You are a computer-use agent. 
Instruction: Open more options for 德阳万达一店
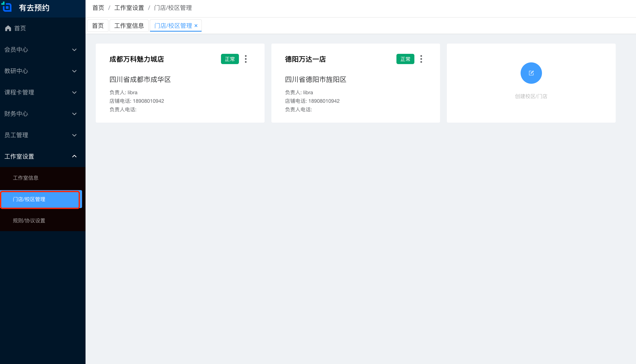click(421, 59)
